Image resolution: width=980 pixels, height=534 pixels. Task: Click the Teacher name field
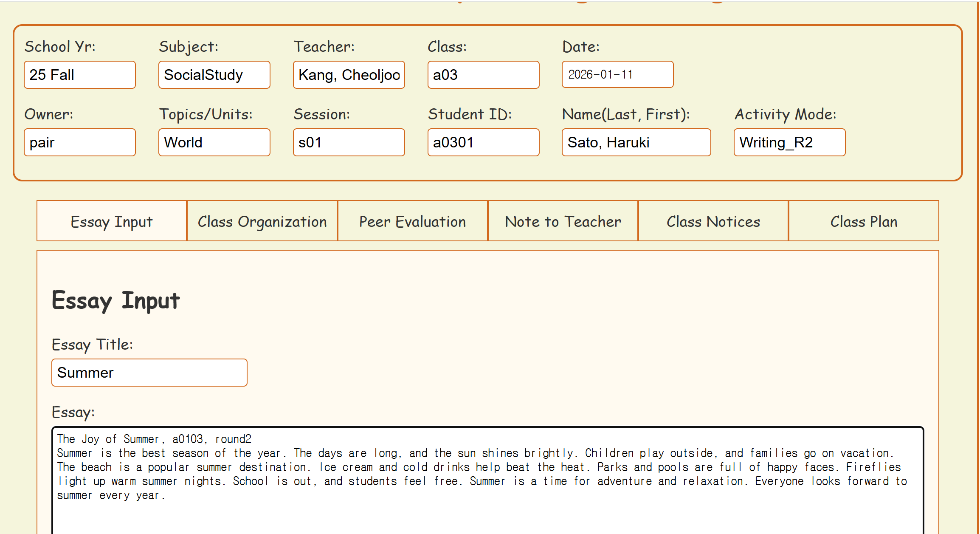[349, 75]
